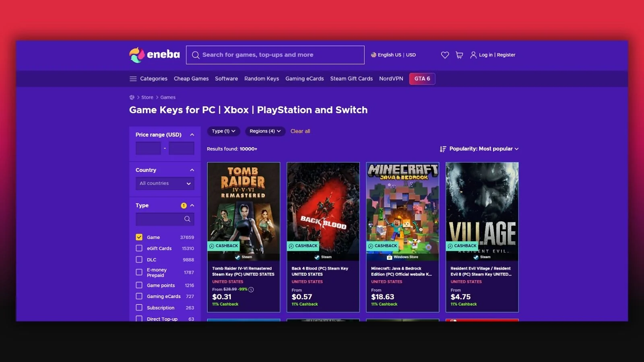Click the Register link
Screen dimensions: 644x362
click(506, 55)
